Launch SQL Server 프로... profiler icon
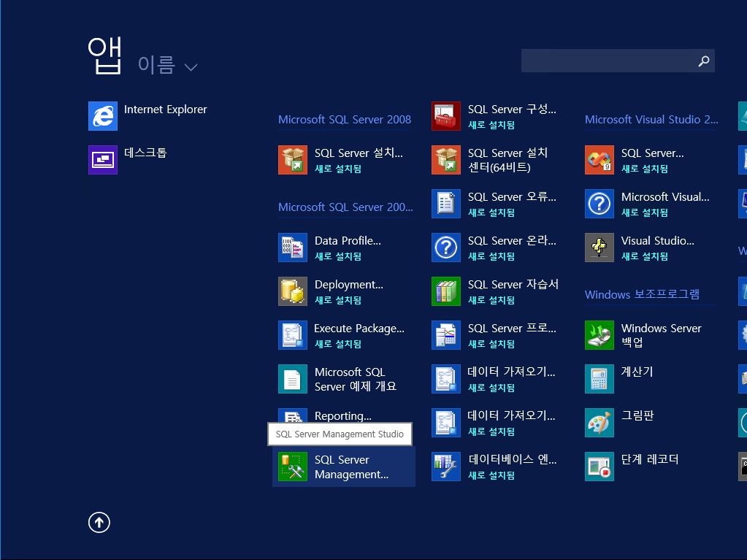 click(446, 335)
